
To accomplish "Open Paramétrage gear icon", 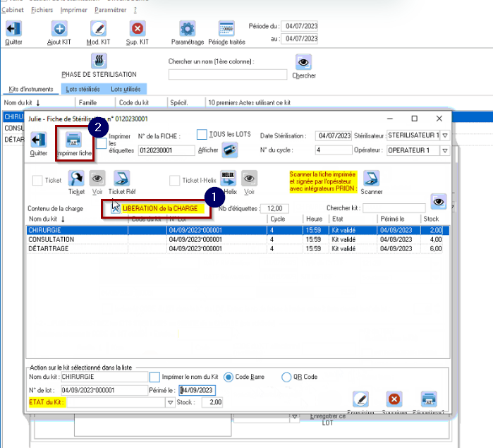I will (x=188, y=29).
